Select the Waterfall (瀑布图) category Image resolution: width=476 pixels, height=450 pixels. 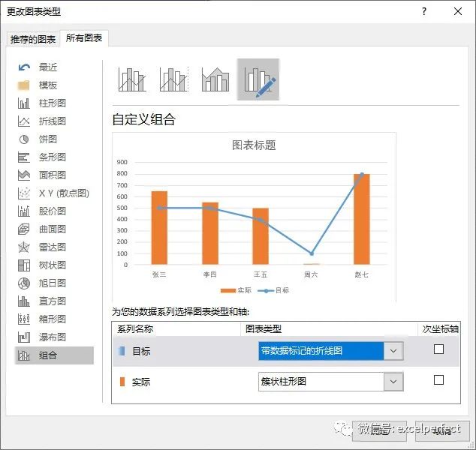[53, 337]
